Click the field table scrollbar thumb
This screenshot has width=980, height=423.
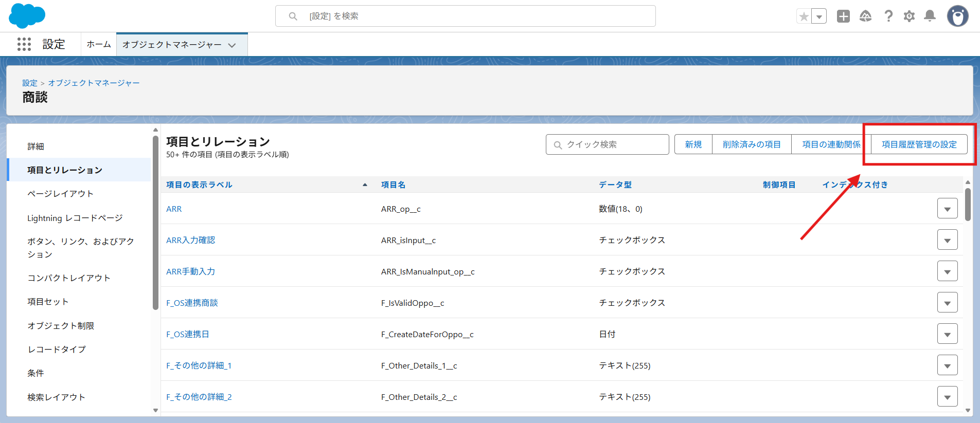(968, 205)
